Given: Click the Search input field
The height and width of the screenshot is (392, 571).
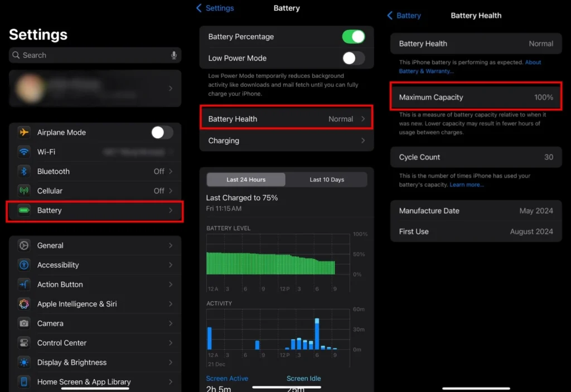Looking at the screenshot, I should click(95, 55).
